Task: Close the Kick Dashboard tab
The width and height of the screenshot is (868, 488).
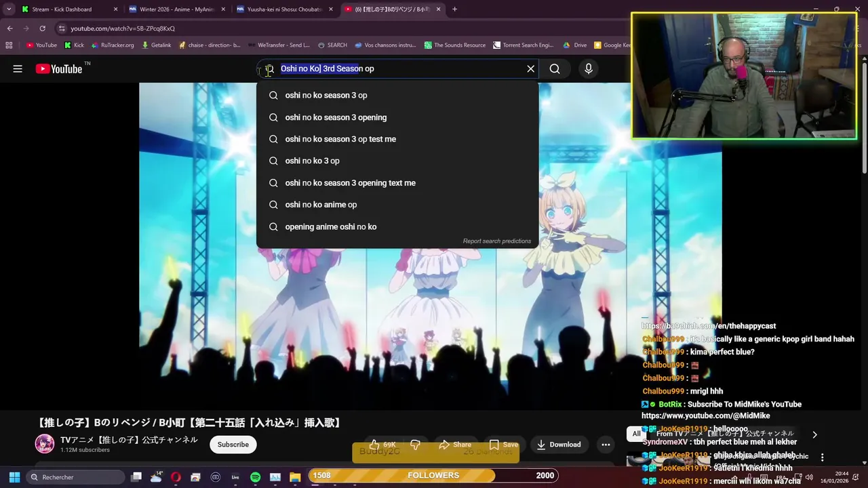Action: click(115, 9)
